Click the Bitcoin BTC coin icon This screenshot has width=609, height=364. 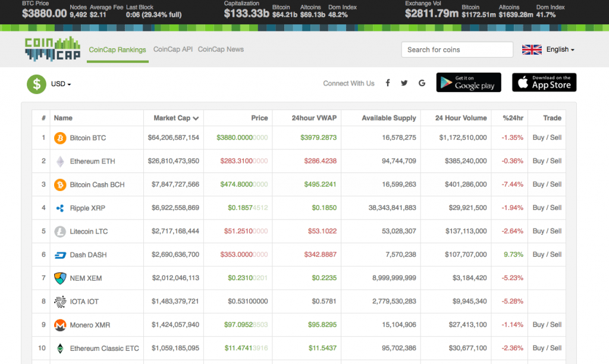[60, 138]
